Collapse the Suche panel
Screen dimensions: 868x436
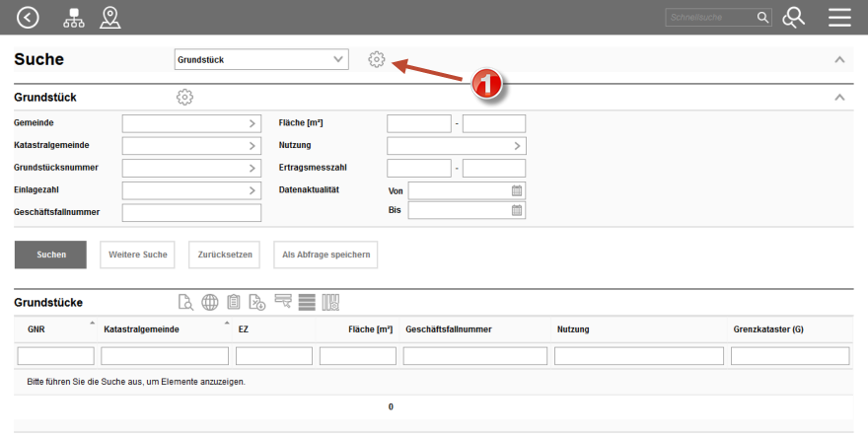(839, 60)
